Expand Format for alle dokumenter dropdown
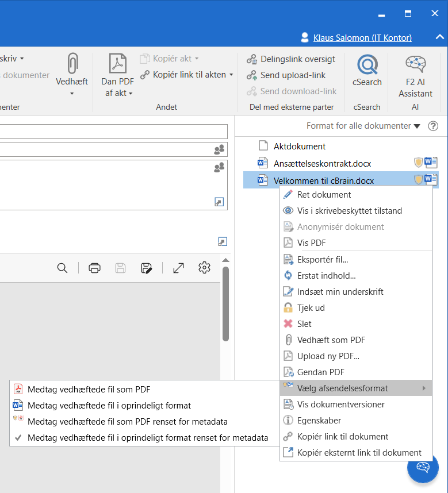 pyautogui.click(x=363, y=126)
